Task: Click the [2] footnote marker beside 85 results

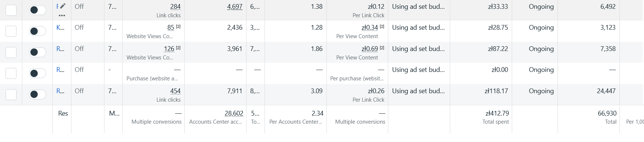Action: (178, 27)
